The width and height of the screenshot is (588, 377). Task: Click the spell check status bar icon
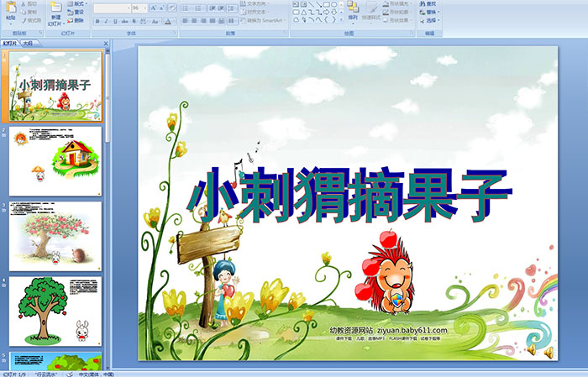click(x=70, y=372)
